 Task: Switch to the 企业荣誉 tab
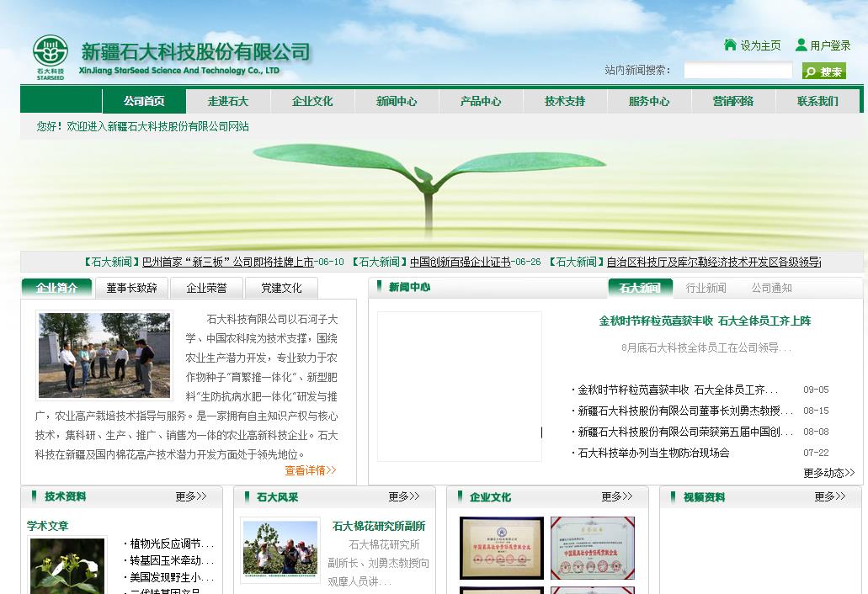pos(206,288)
